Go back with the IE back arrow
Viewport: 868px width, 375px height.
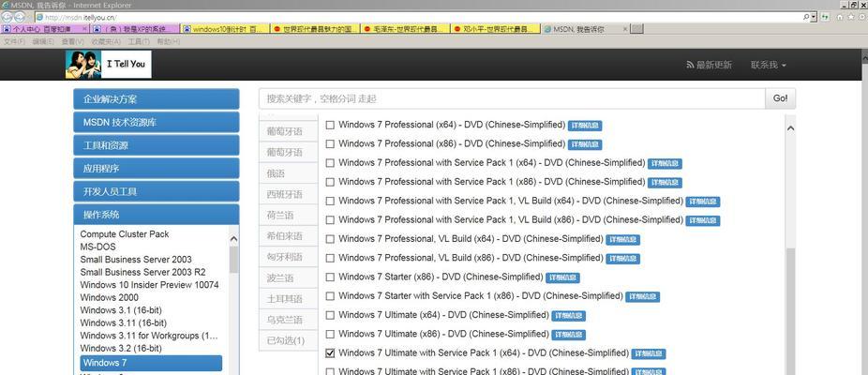(7, 17)
